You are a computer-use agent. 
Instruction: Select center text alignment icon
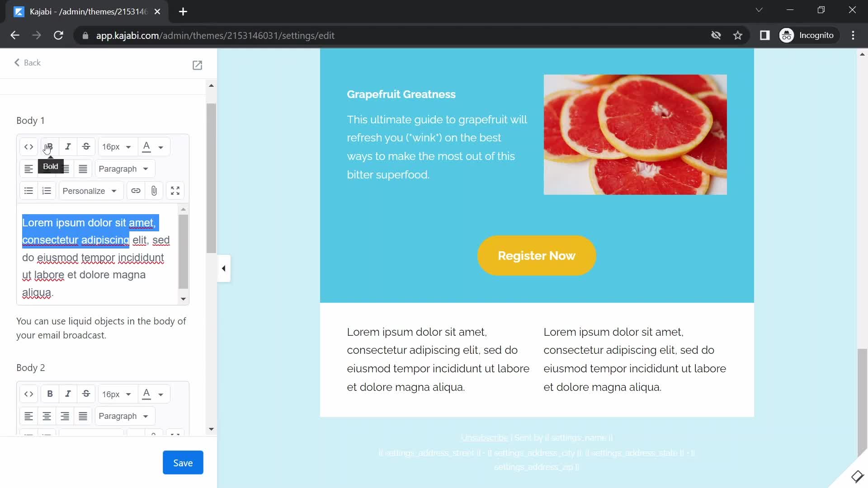[x=46, y=169]
